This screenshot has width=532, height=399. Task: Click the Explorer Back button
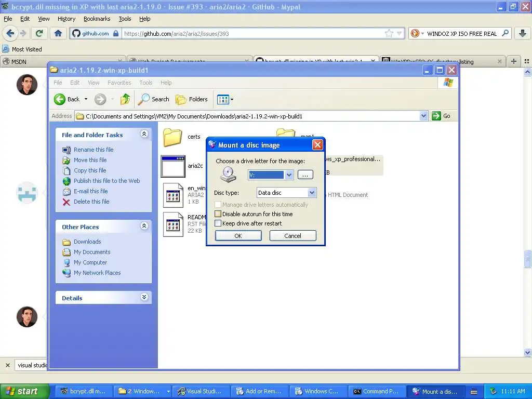point(67,99)
